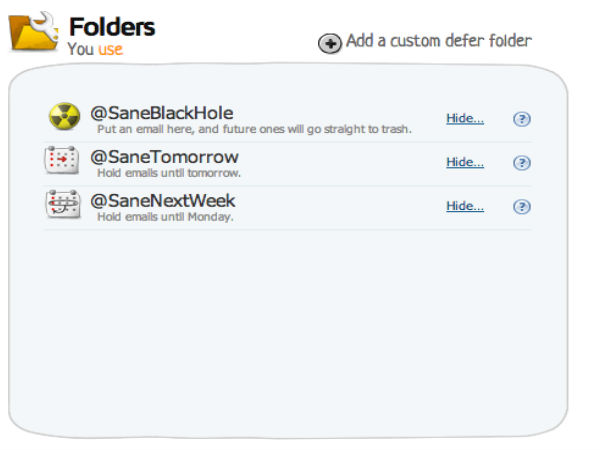The image size is (600, 450).
Task: Select Add a custom defer folder text
Action: coord(439,41)
